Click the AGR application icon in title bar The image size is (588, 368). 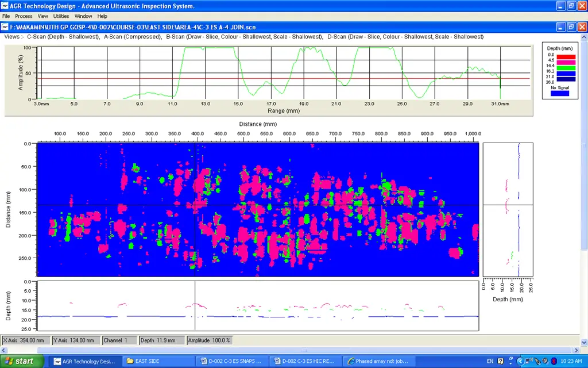click(x=5, y=6)
